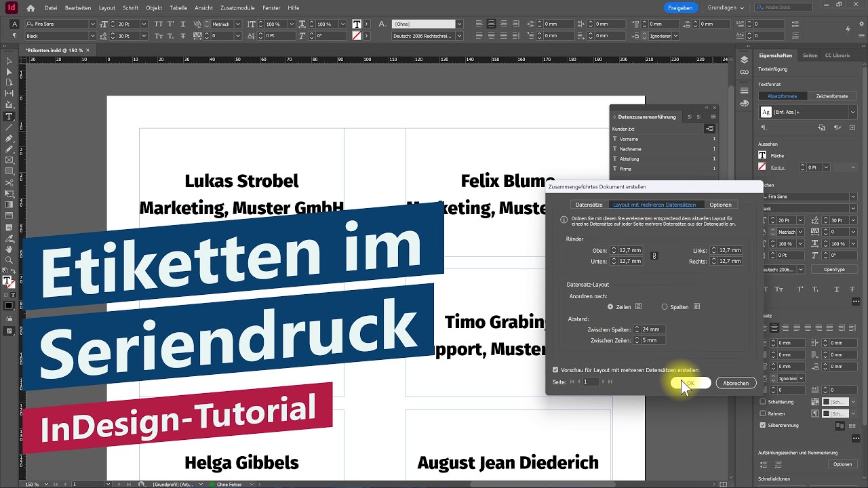
Task: Click the Freigeben share button
Action: tap(680, 7)
